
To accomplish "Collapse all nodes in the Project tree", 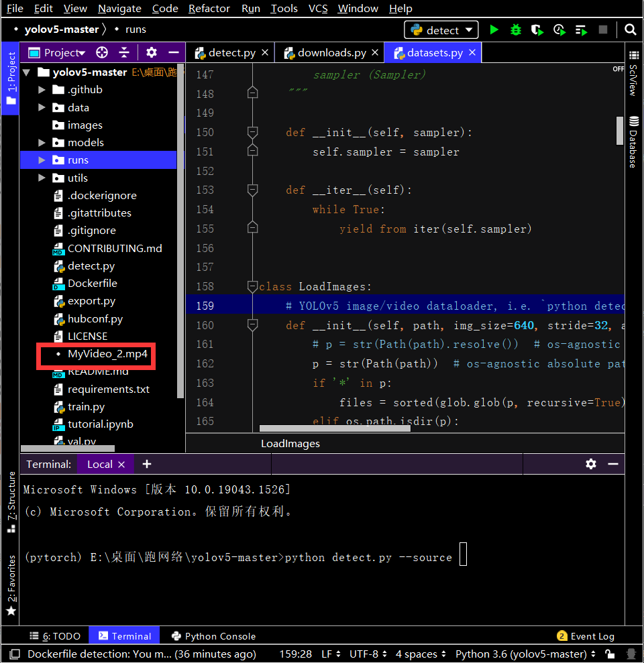I will click(x=123, y=52).
